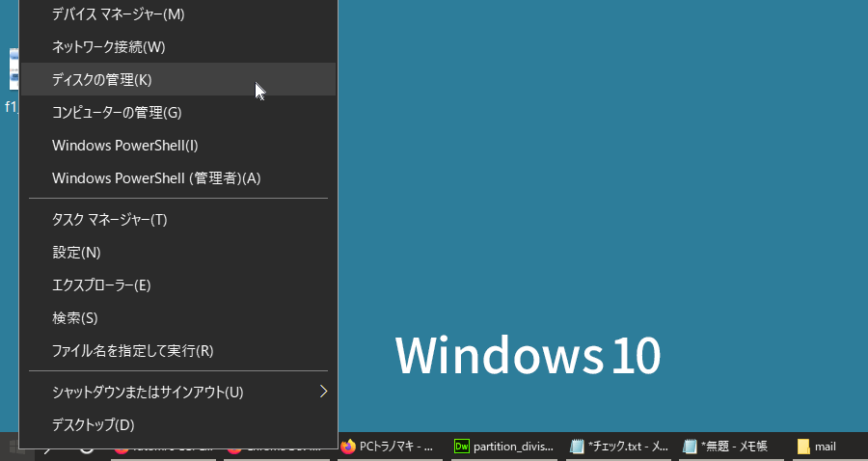This screenshot has width=868, height=461.
Task: Choose ファイル名を指定して実行(R)
Action: tap(178, 351)
